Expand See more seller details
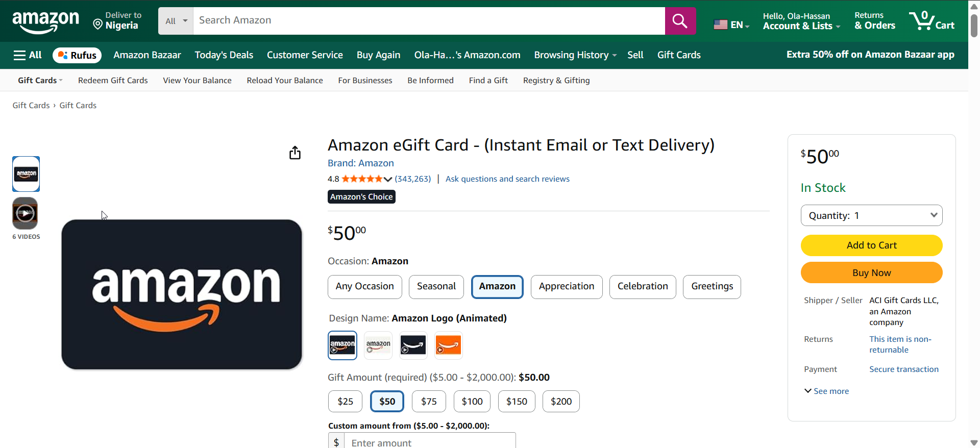The image size is (980, 448). 827,391
